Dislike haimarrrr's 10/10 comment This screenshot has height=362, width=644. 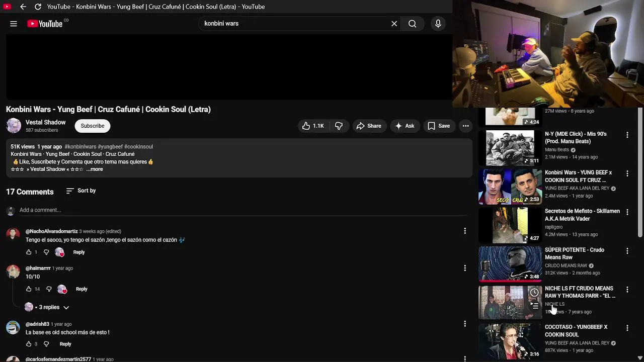49,289
